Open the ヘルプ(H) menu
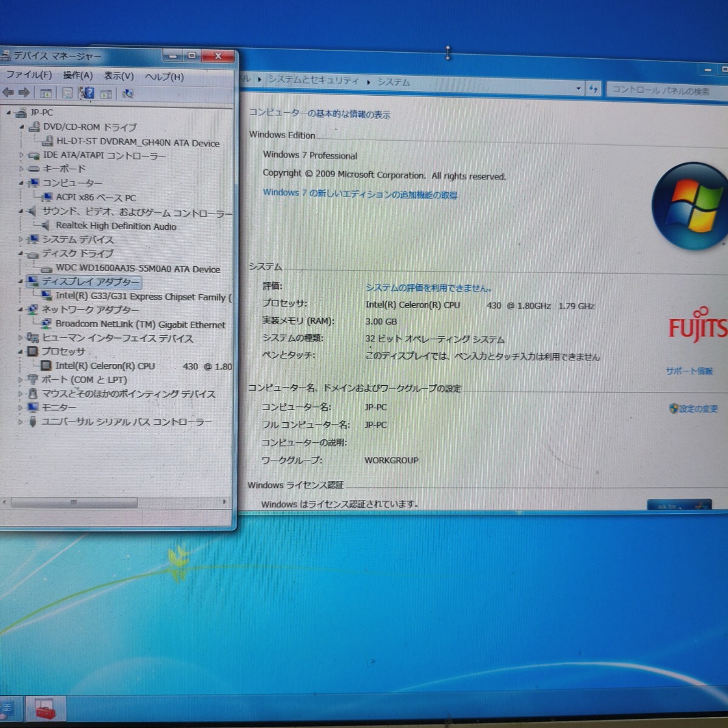728x728 pixels. coord(164,76)
